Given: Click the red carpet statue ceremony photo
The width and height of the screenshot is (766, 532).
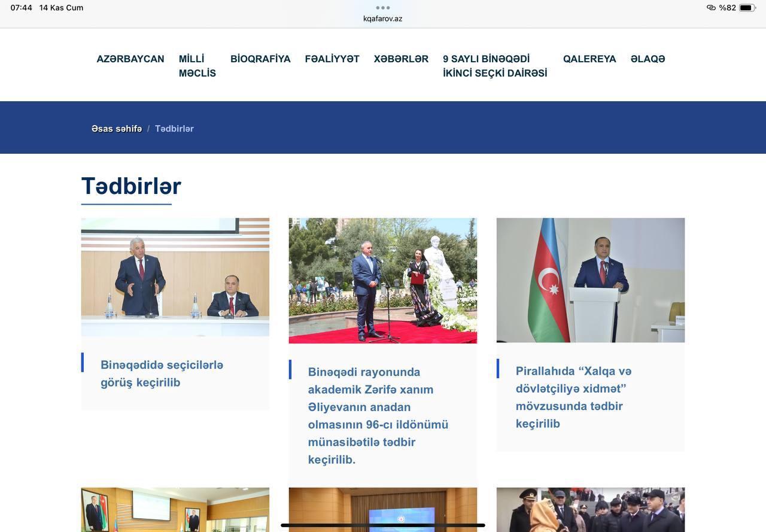Looking at the screenshot, I should [x=383, y=281].
